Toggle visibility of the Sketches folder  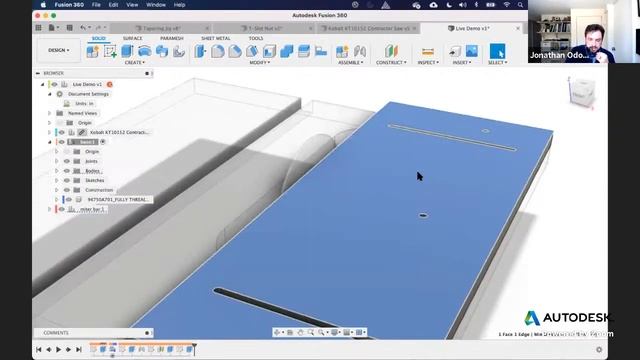coord(67,180)
